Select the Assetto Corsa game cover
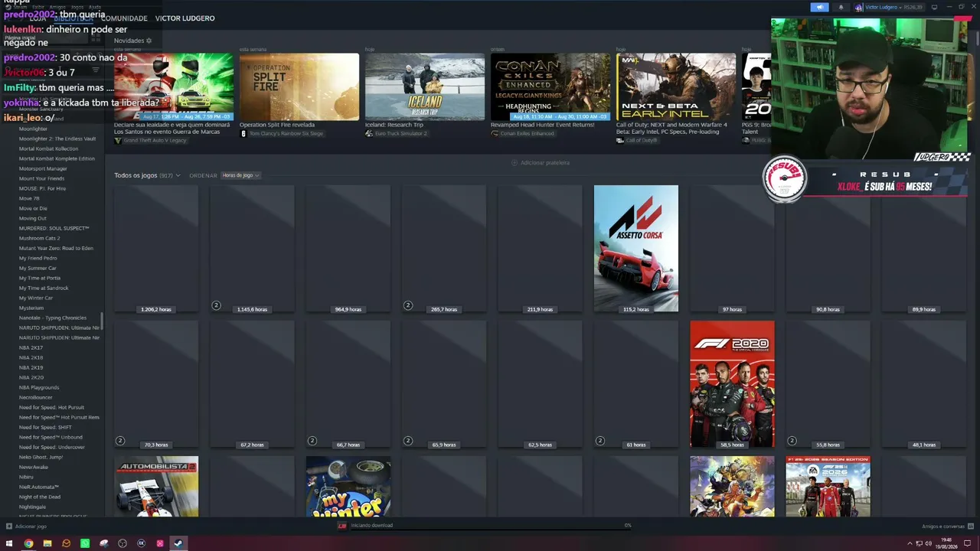 click(636, 249)
